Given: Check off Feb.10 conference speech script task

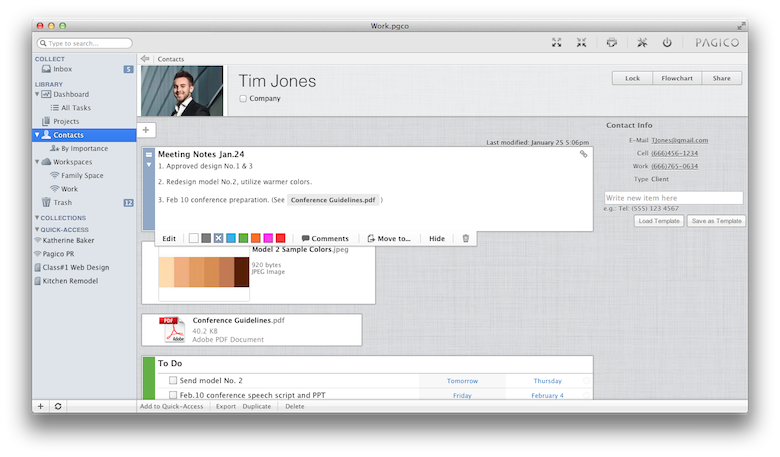Looking at the screenshot, I should click(x=173, y=395).
